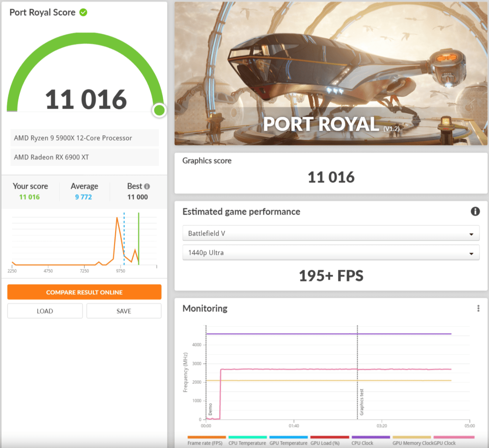Click the large 11 016 gauge score
Image resolution: width=489 pixels, height=448 pixels.
click(x=86, y=100)
